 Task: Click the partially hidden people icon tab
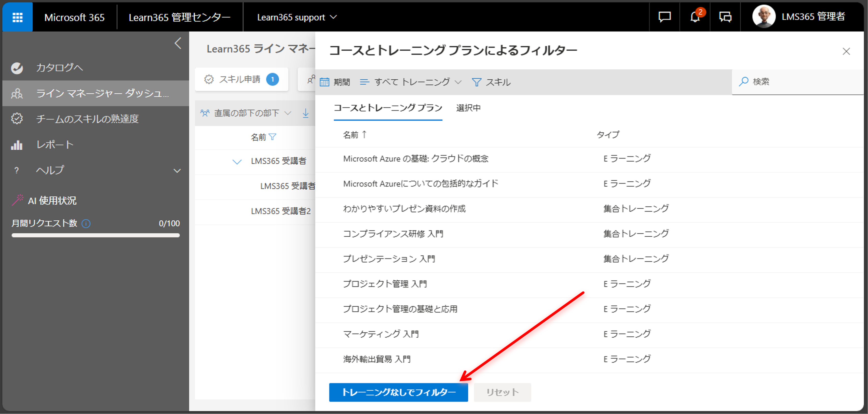point(311,79)
